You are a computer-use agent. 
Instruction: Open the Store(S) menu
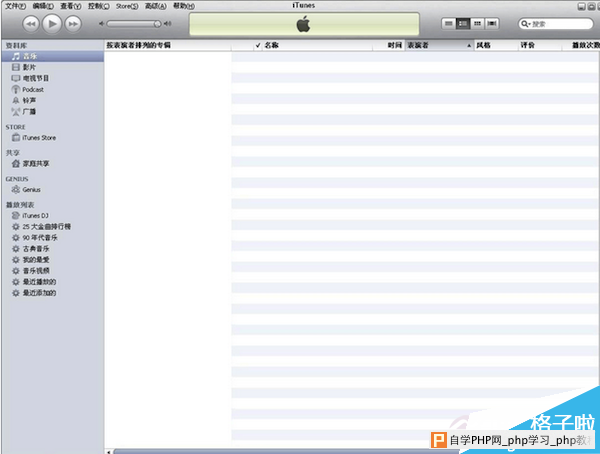tap(127, 6)
